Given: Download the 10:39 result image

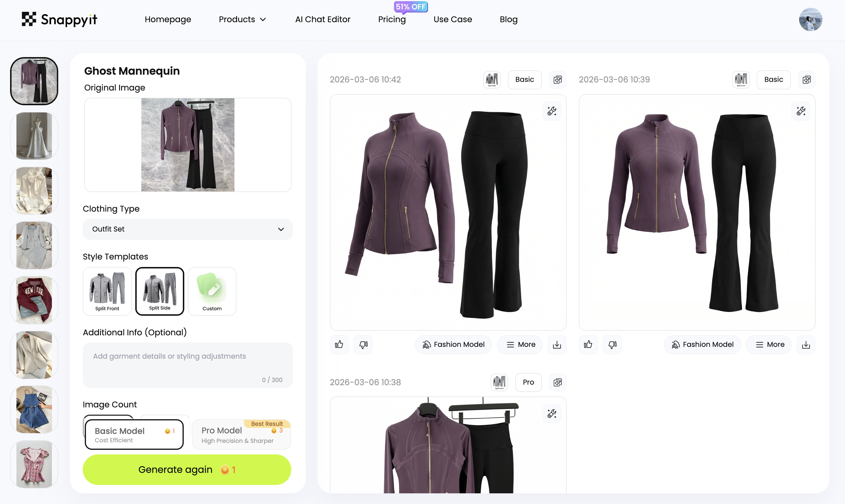Looking at the screenshot, I should pyautogui.click(x=806, y=345).
